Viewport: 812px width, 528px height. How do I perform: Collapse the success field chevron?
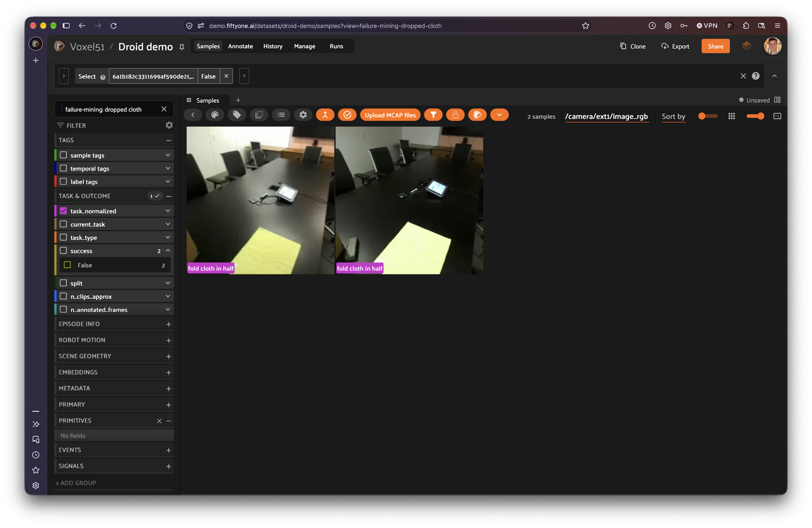[x=168, y=251]
